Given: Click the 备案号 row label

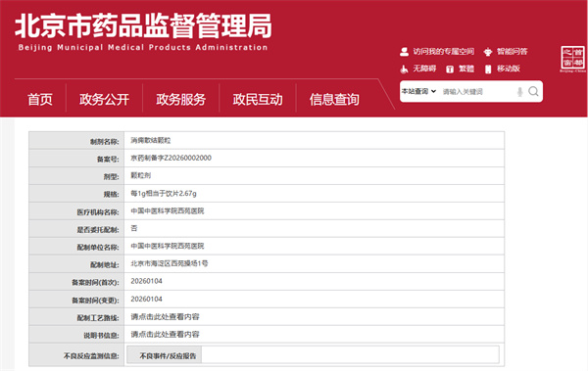Looking at the screenshot, I should pyautogui.click(x=108, y=160).
